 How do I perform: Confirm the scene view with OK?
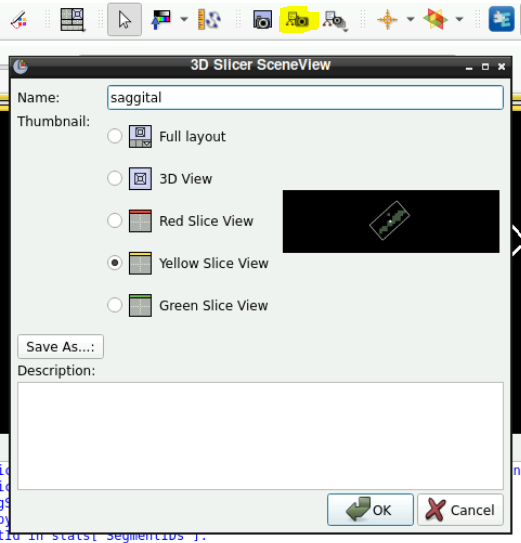pyautogui.click(x=370, y=510)
